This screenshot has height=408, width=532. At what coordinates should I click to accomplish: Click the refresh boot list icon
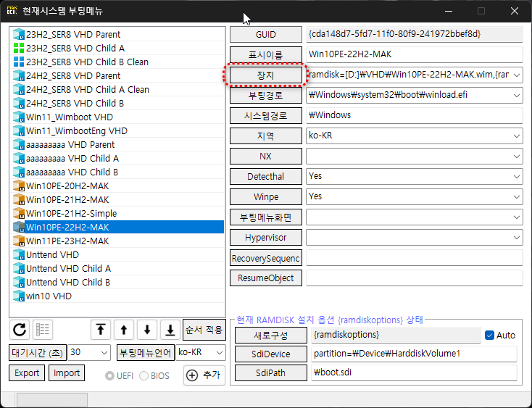(20, 330)
